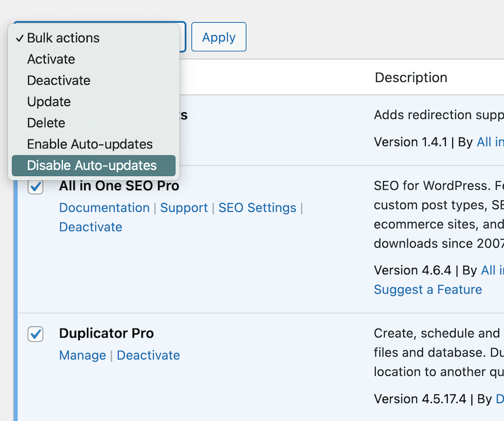Screen dimensions: 504x421
Task: Open Manage link for Duplicator Pro
Action: [x=82, y=355]
